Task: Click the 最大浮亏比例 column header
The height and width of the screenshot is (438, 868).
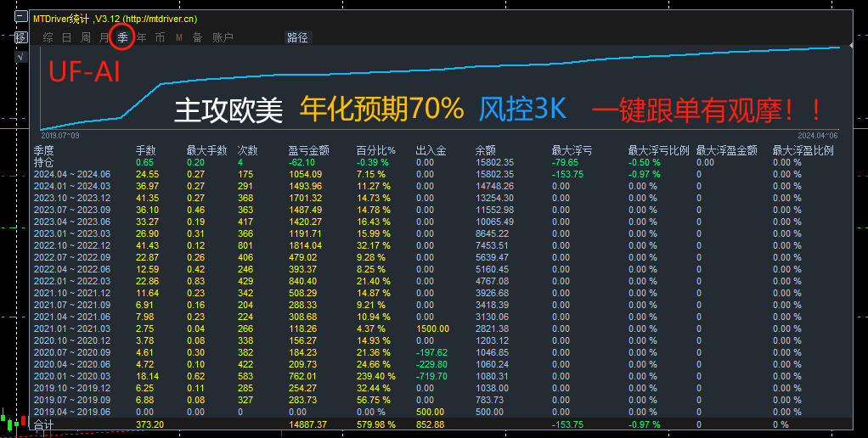Action: pos(659,150)
